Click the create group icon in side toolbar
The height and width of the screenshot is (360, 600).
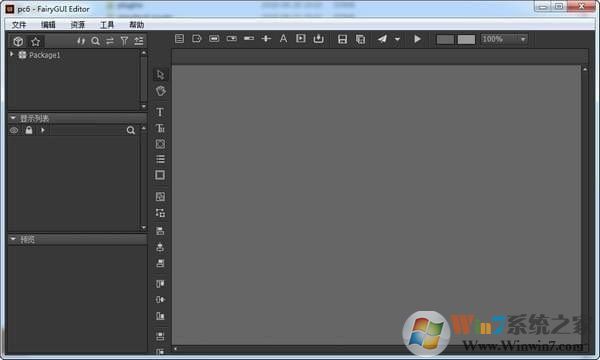[x=160, y=196]
